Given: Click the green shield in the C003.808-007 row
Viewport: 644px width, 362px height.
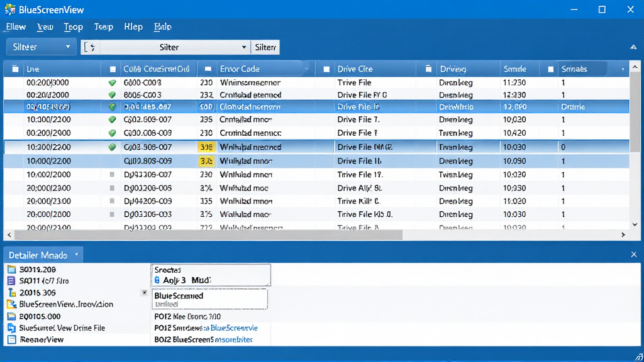Looking at the screenshot, I should click(x=112, y=147).
